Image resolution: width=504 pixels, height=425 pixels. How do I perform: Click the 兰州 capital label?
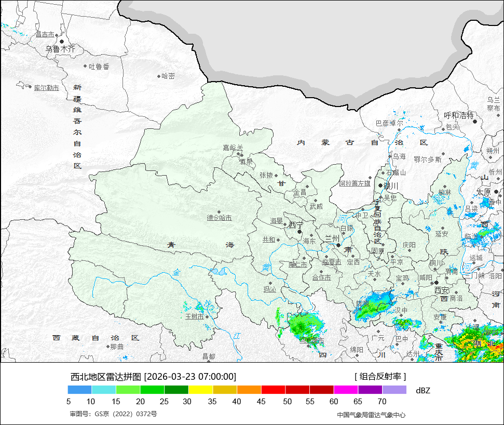(x=332, y=238)
